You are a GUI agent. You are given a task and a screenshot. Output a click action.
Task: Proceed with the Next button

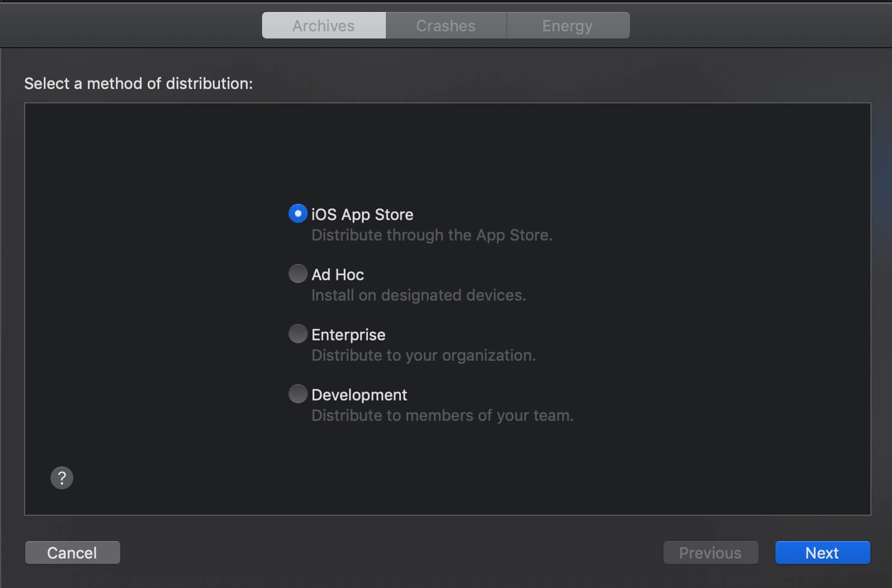point(822,553)
